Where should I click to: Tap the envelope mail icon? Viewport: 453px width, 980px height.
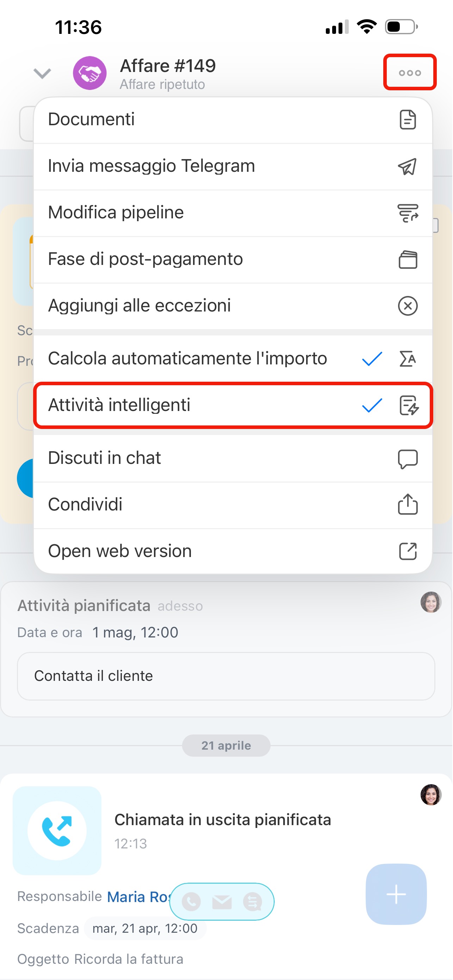click(222, 902)
